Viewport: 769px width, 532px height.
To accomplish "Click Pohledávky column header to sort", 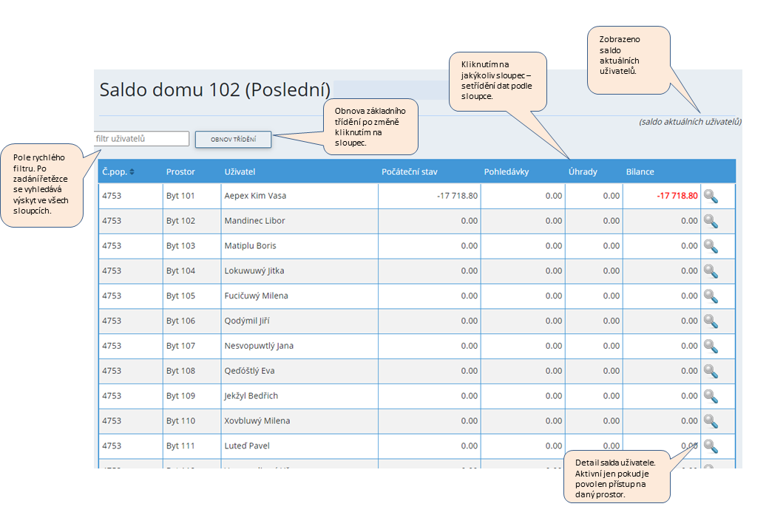I will point(507,172).
